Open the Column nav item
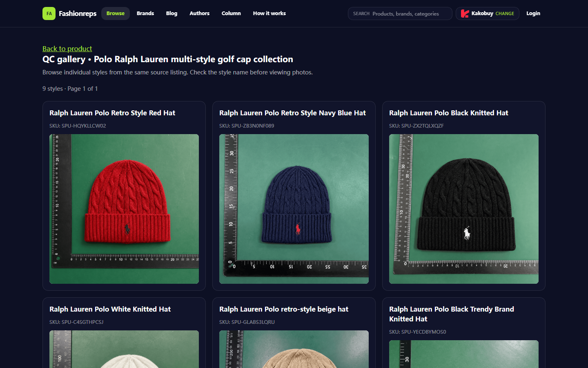 [x=231, y=13]
